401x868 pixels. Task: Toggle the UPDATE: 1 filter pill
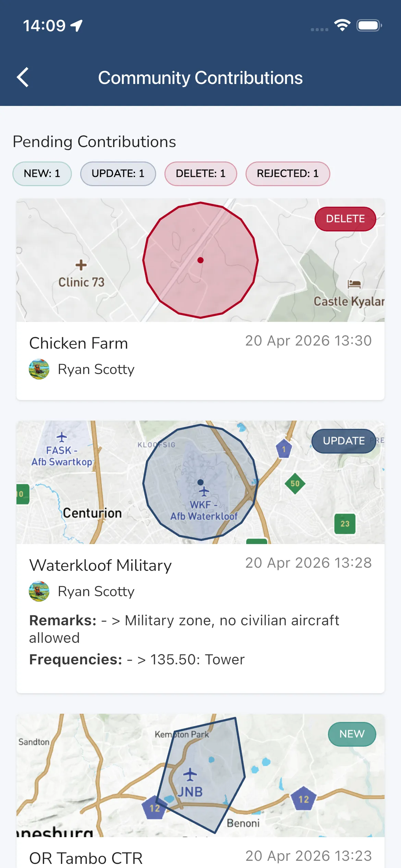coord(118,173)
